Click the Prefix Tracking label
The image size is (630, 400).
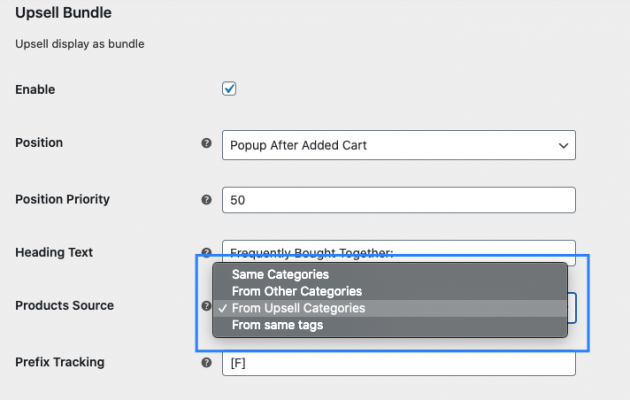pyautogui.click(x=60, y=361)
